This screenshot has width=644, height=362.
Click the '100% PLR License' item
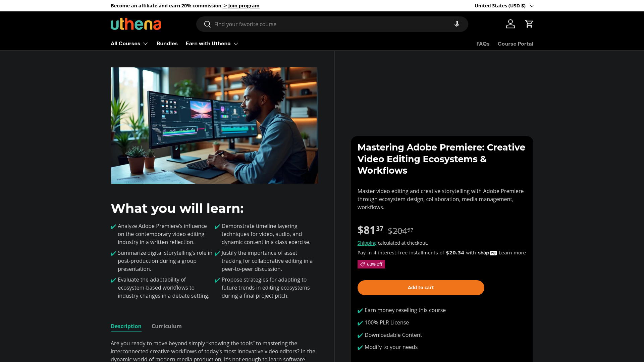386,323
